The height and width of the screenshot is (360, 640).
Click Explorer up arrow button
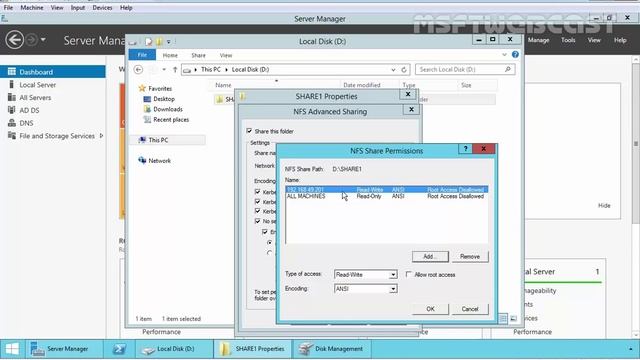175,70
